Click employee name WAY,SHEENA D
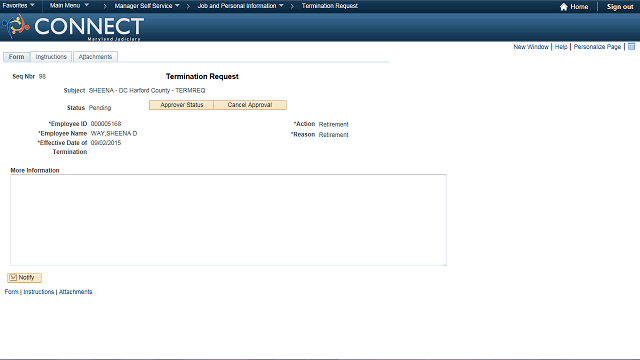The image size is (640, 360). pyautogui.click(x=114, y=133)
